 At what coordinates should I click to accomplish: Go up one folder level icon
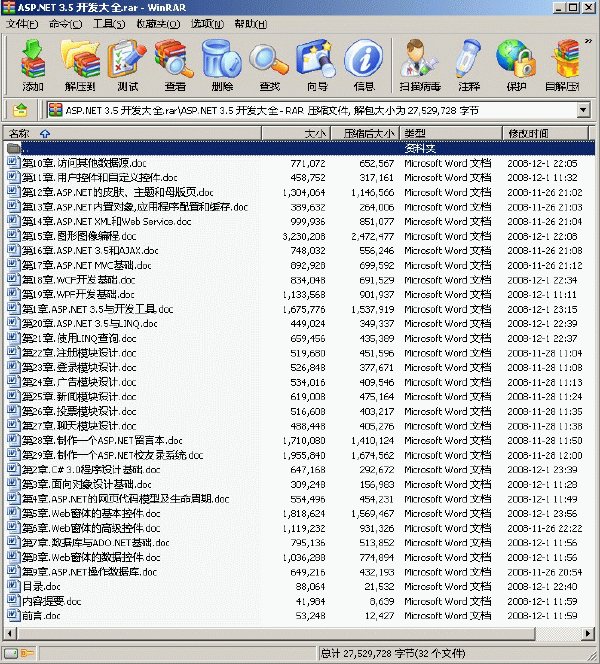(x=20, y=111)
